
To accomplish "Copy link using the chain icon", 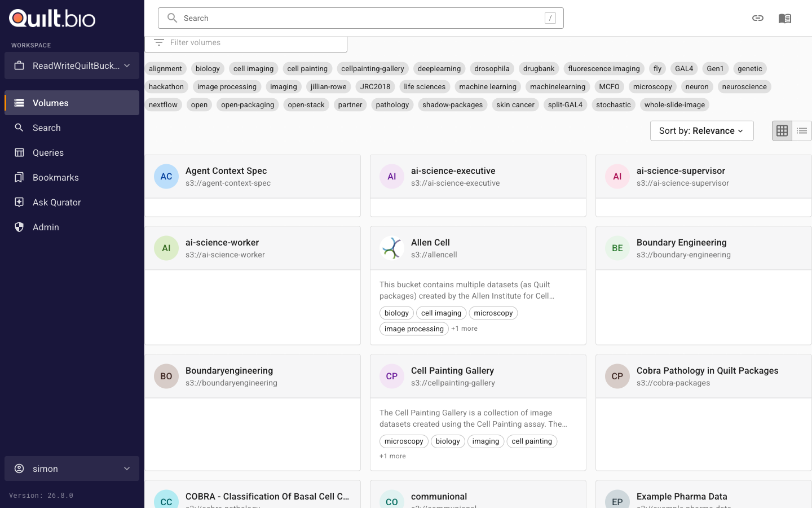I will [x=758, y=18].
